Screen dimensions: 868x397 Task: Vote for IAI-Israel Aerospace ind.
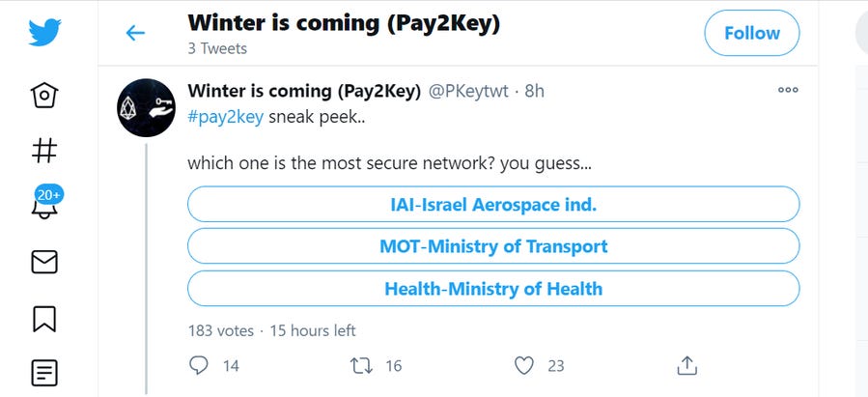493,204
